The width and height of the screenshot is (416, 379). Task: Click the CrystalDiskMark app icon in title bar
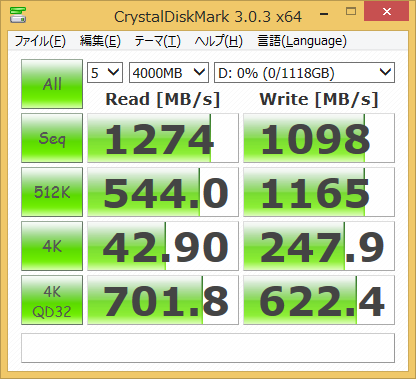(18, 15)
